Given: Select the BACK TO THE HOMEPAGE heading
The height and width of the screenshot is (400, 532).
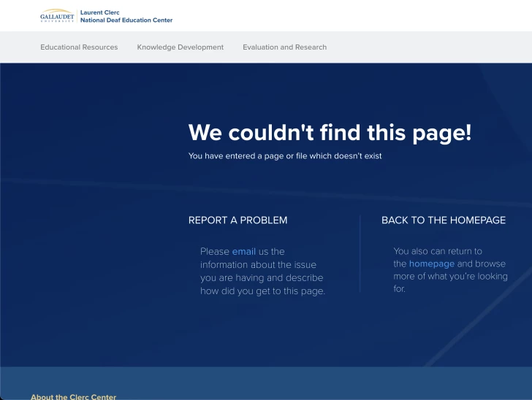Looking at the screenshot, I should click(x=443, y=220).
